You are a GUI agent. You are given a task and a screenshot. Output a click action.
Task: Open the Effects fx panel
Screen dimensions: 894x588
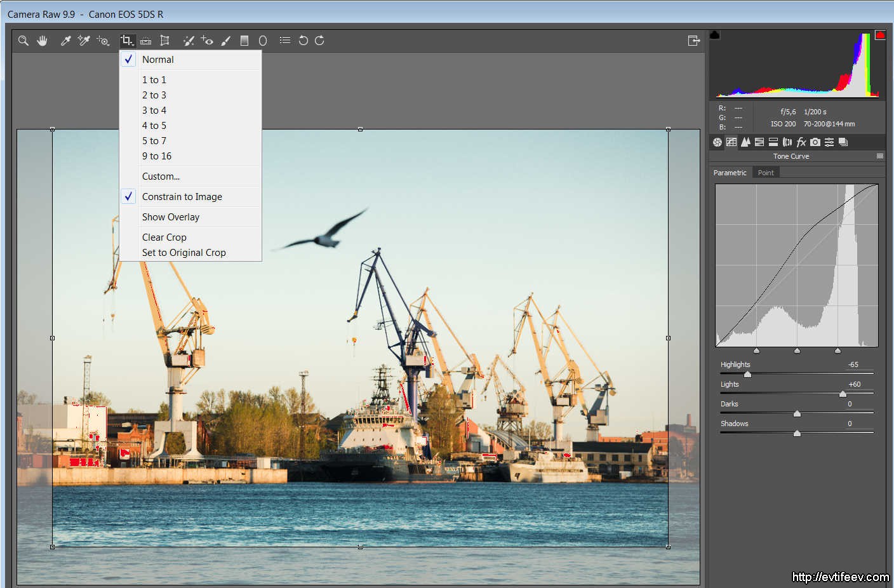[x=801, y=142]
